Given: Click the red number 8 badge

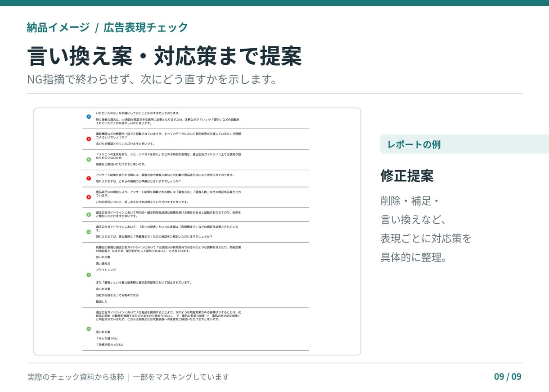Looking at the screenshot, I should click(89, 197).
